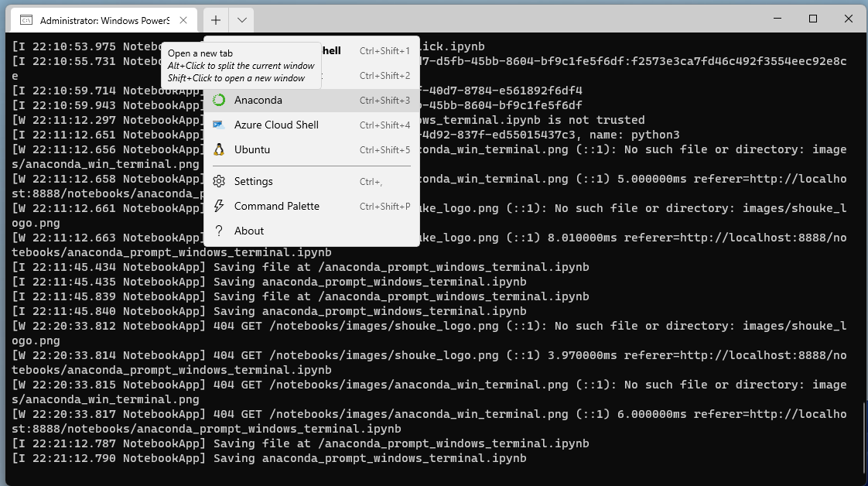Click the About question mark icon
The height and width of the screenshot is (486, 868).
click(220, 230)
